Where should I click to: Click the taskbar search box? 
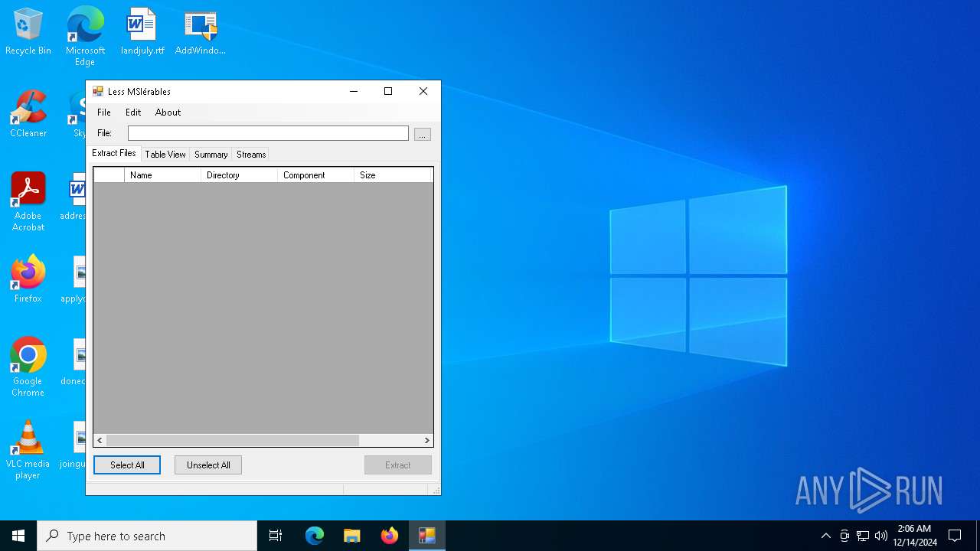point(147,536)
